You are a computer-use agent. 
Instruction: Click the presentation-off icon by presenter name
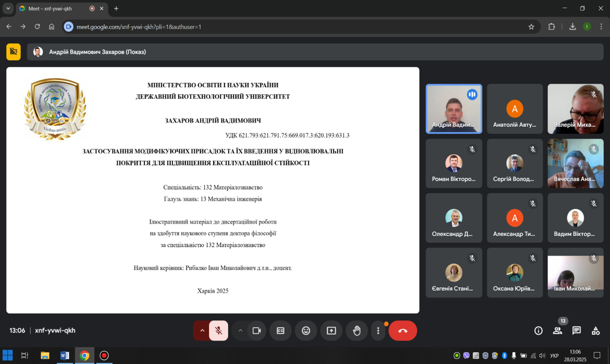14,52
